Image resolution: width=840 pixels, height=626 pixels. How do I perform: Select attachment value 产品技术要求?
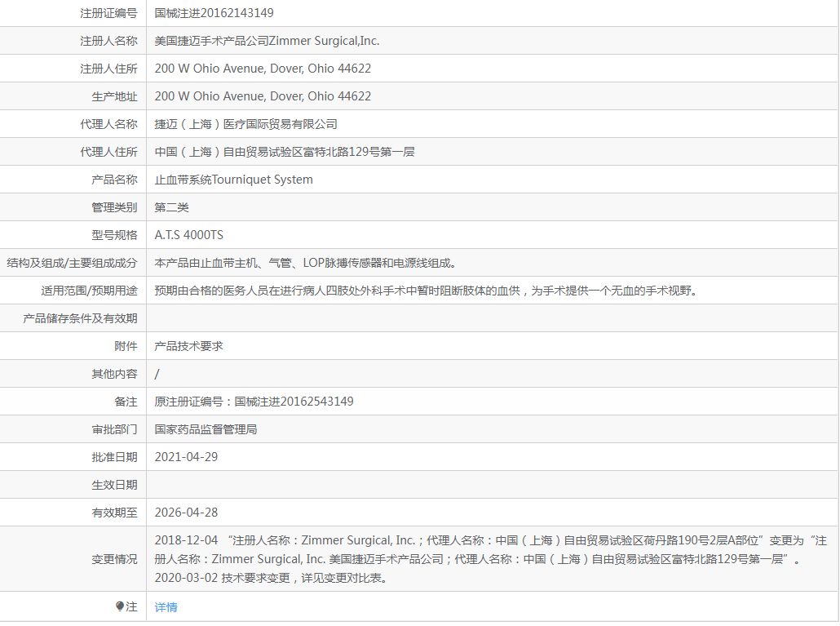tap(188, 346)
